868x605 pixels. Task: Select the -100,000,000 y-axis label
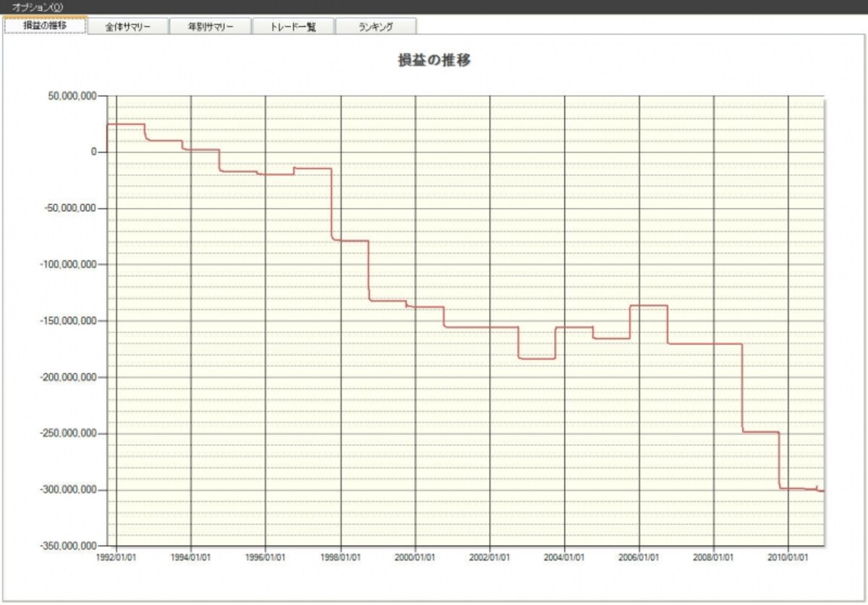coord(67,265)
